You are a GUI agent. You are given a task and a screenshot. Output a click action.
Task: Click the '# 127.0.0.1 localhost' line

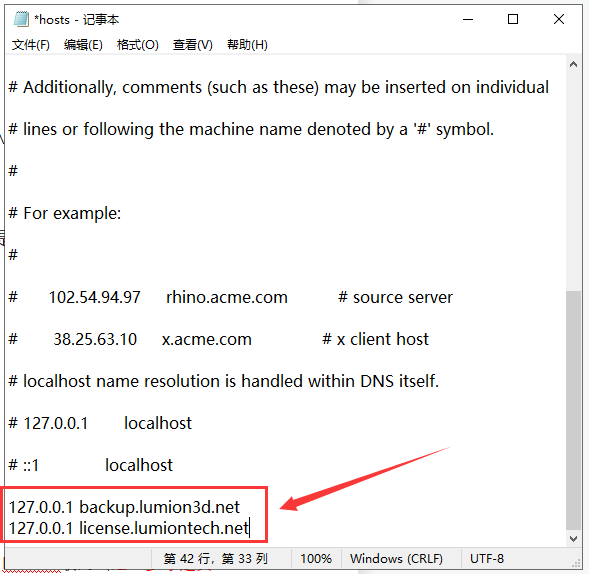[100, 423]
